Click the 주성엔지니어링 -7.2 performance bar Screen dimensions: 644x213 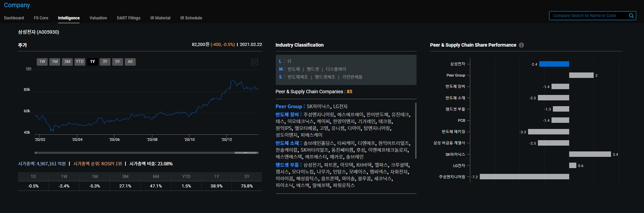[524, 177]
